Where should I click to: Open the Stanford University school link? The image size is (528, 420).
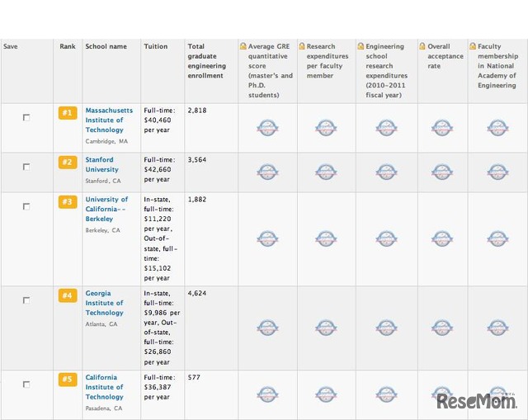tap(102, 164)
